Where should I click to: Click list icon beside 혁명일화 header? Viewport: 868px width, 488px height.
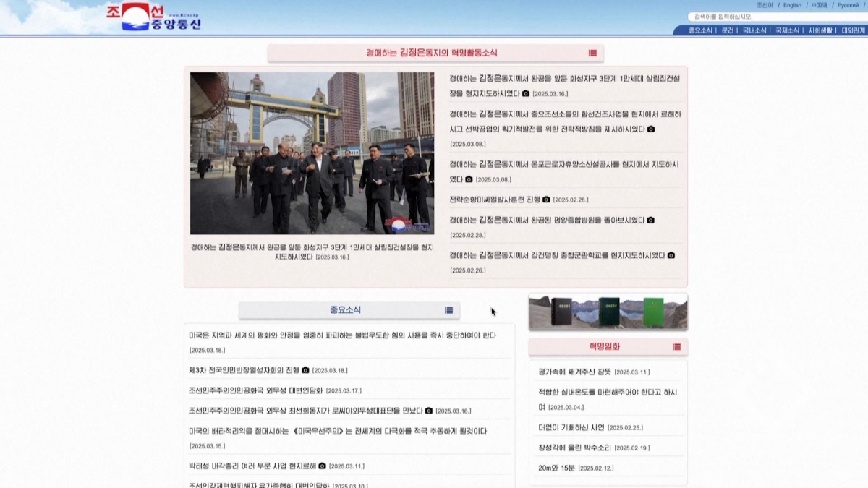click(676, 347)
